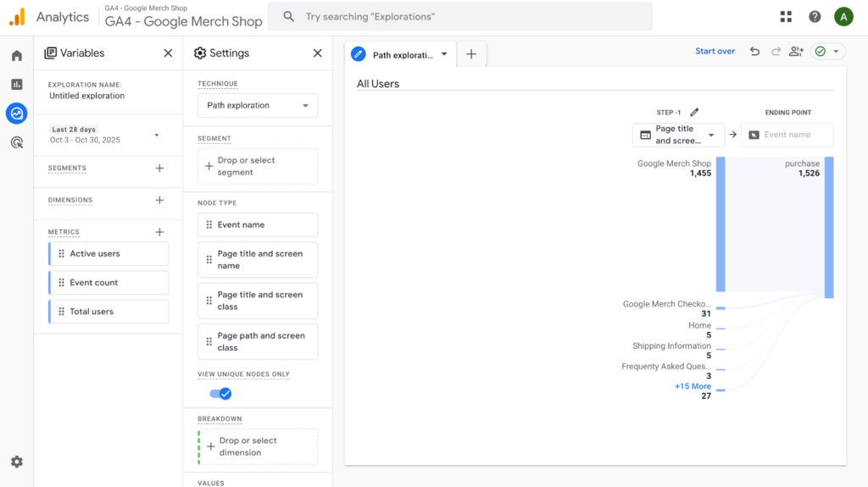Image resolution: width=868 pixels, height=487 pixels.
Task: Click the undo arrow icon
Action: pos(754,52)
